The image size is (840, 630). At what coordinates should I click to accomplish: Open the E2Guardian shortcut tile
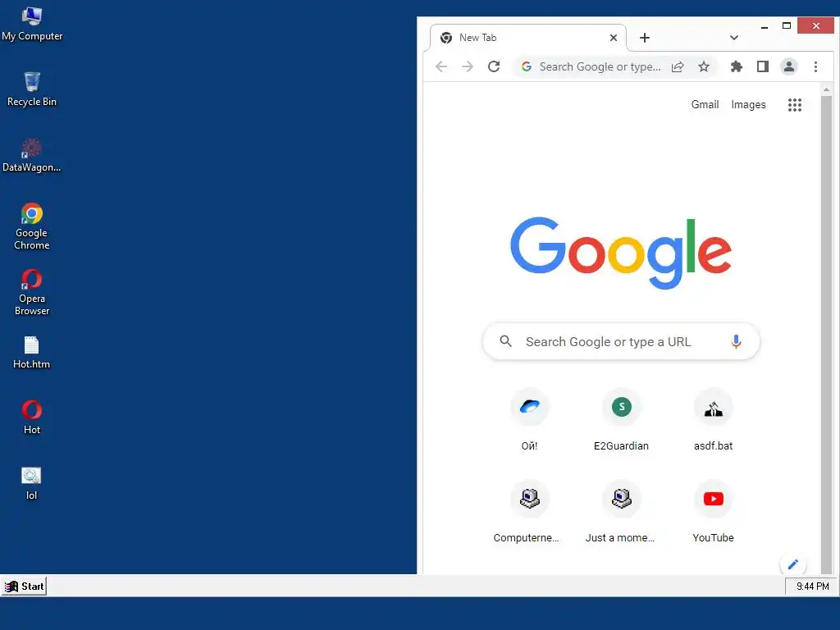pos(621,419)
